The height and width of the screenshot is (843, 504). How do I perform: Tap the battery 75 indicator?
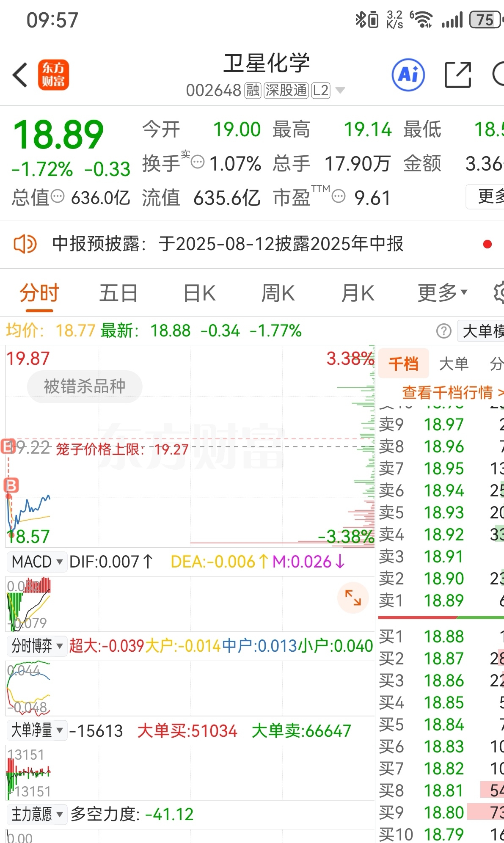pyautogui.click(x=485, y=20)
